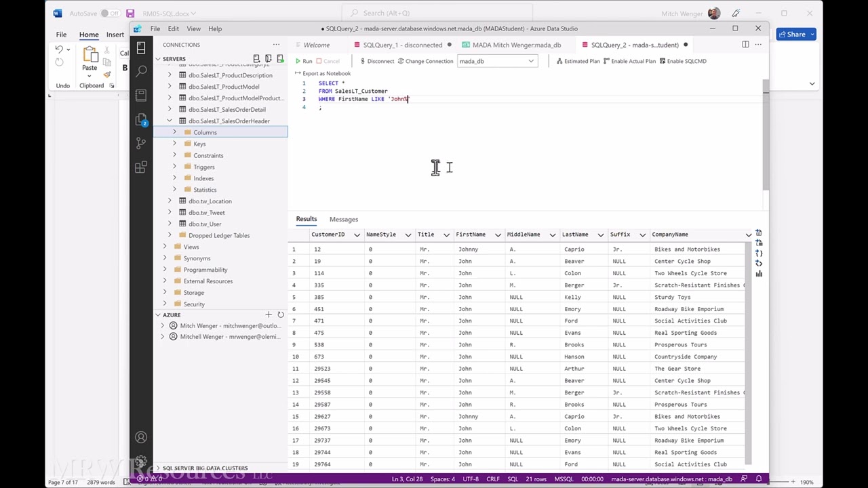Select the Dropped Ledger Tables folder
The width and height of the screenshot is (868, 488).
[x=219, y=235]
